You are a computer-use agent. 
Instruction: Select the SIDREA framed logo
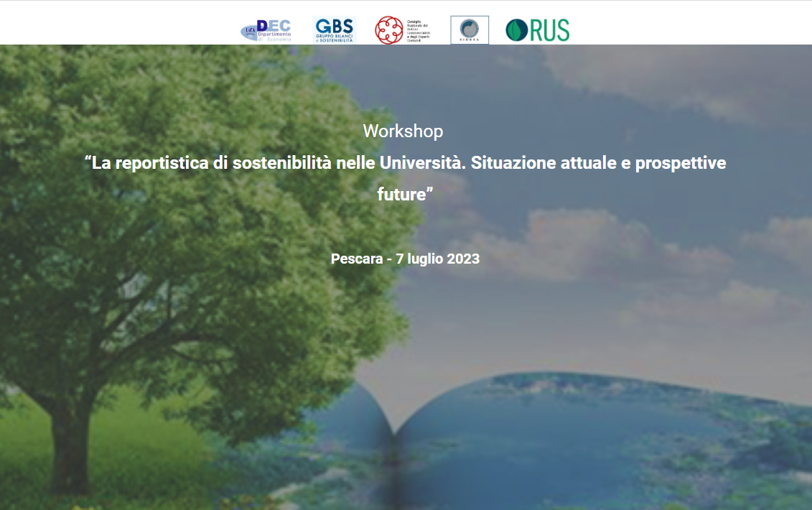point(470,30)
